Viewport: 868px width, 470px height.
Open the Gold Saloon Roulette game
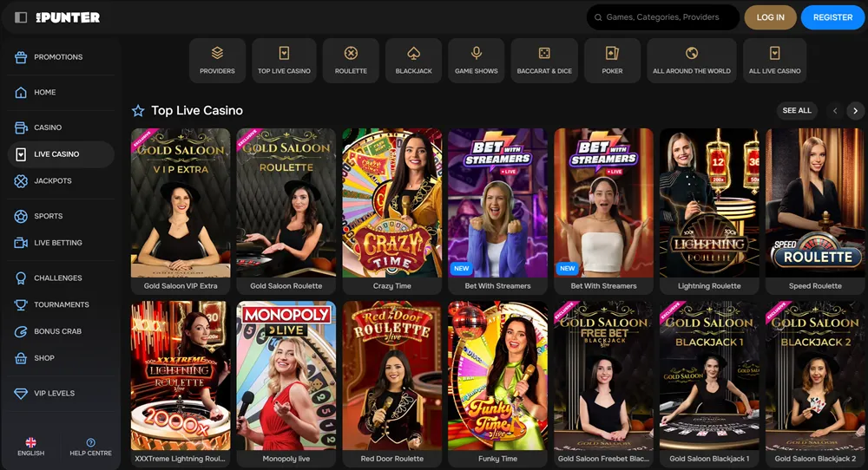[286, 212]
